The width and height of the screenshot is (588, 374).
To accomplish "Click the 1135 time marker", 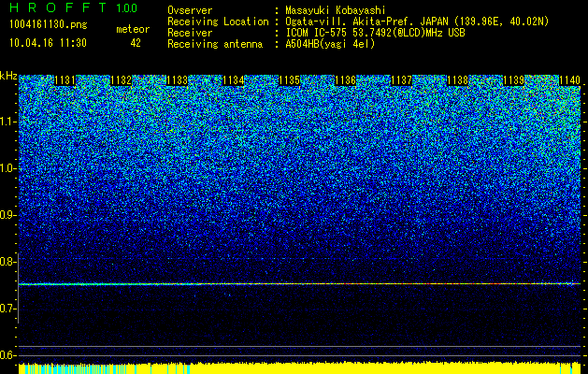I will coord(290,80).
